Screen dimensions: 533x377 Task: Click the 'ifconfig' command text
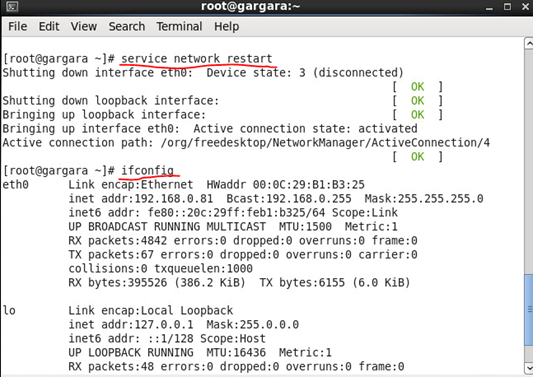(148, 170)
